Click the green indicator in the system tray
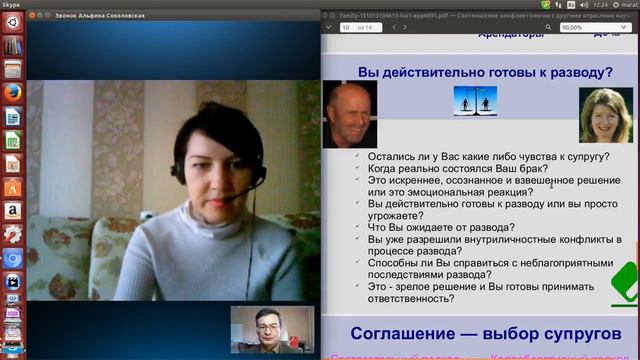640x360 pixels. [545, 4]
